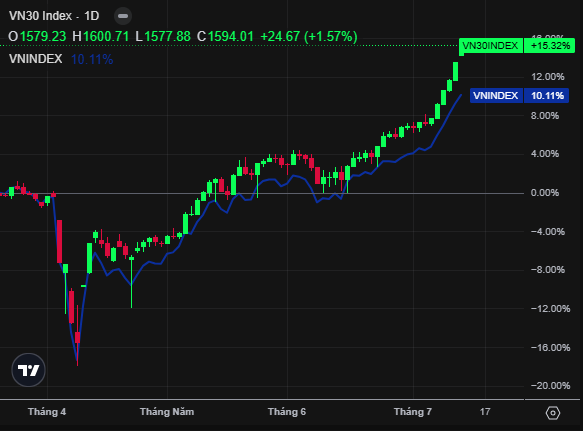The width and height of the screenshot is (583, 431).
Task: Click the 0.00% price scale label
Action: 545,193
